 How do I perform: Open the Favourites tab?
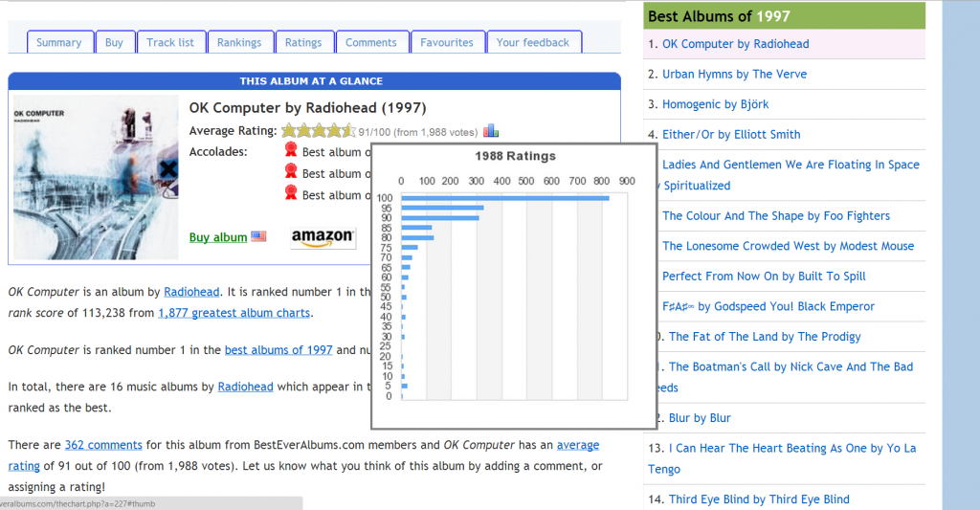pos(447,42)
